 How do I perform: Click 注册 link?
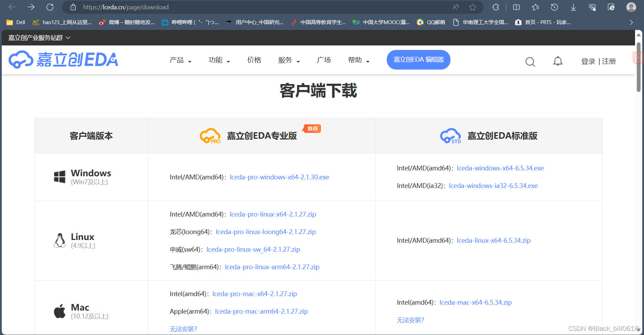(609, 61)
